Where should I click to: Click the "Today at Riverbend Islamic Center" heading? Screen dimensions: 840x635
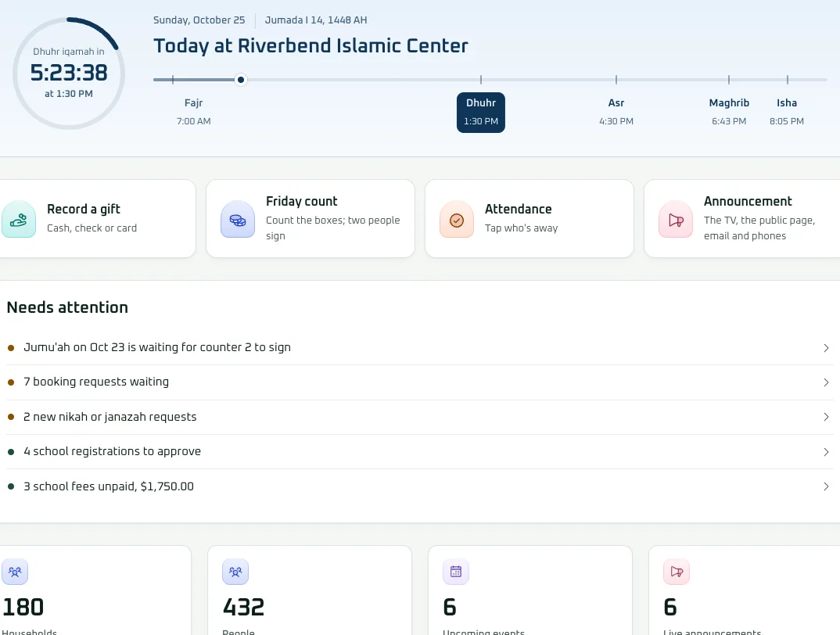[311, 45]
